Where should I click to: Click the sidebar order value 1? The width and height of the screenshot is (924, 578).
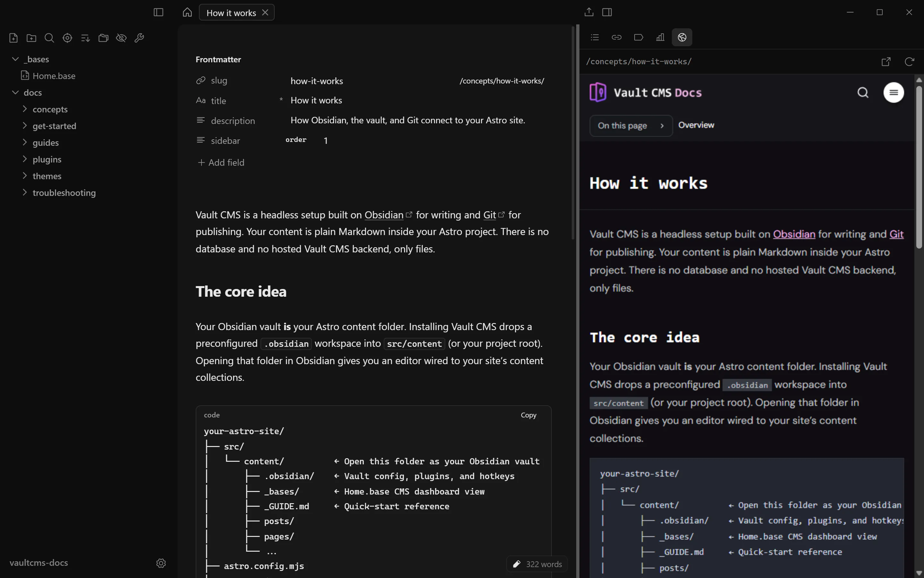tap(326, 140)
